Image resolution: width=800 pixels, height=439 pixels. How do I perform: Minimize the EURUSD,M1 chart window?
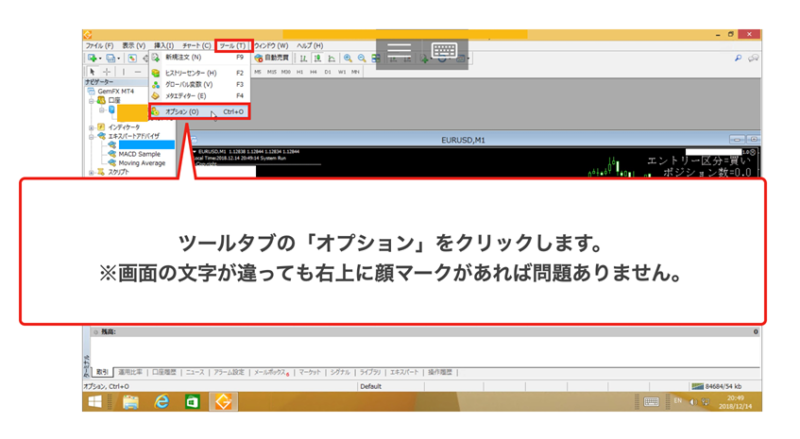point(737,139)
